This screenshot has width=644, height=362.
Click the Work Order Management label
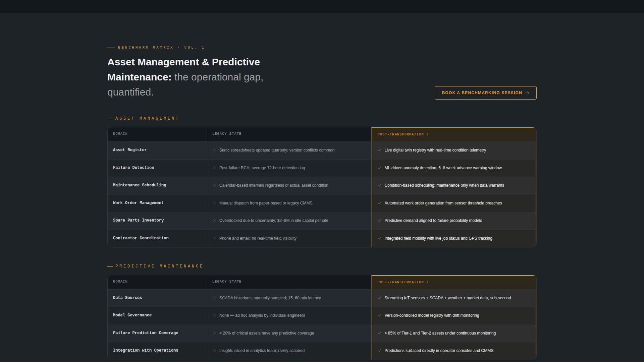tap(138, 203)
